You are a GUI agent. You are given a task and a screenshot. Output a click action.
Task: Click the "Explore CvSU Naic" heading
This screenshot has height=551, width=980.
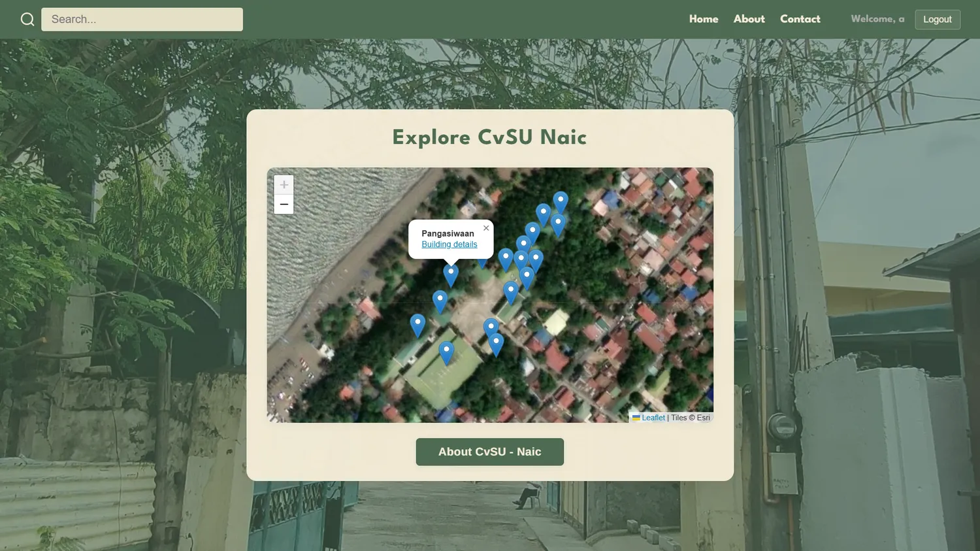[x=489, y=137]
